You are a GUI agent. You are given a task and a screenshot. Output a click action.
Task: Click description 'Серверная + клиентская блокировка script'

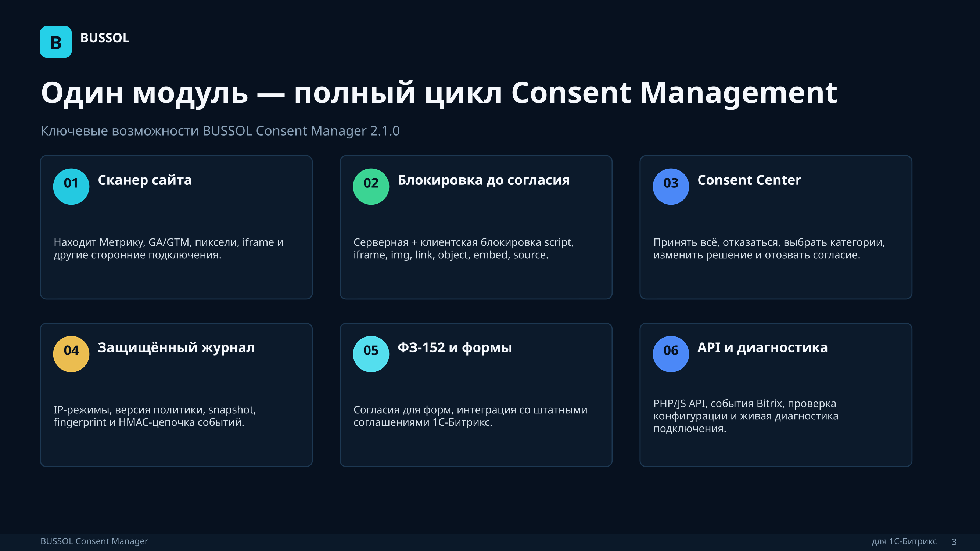pos(463,248)
